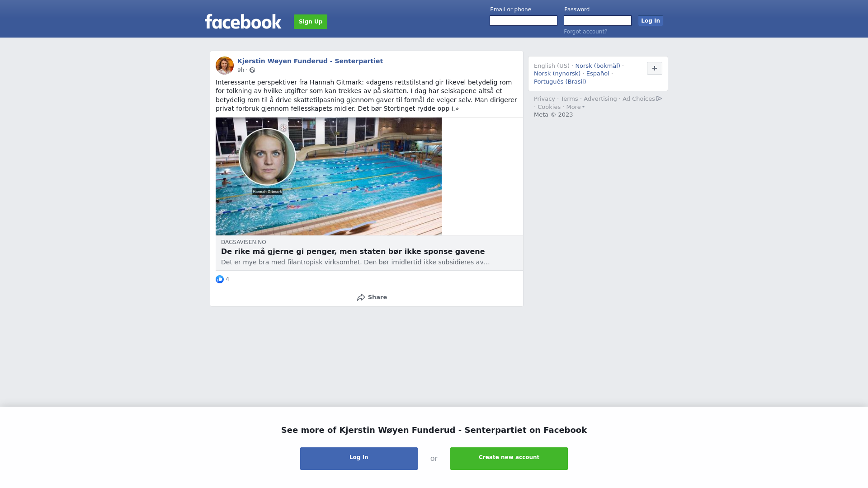Open Kjerstin Wøyen Funderud profile picture
Image resolution: width=868 pixels, height=488 pixels.
225,66
